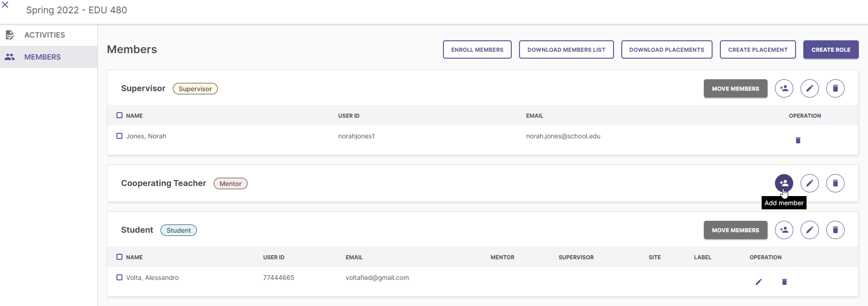This screenshot has width=868, height=306.
Task: Click the Create Role button
Action: 831,49
